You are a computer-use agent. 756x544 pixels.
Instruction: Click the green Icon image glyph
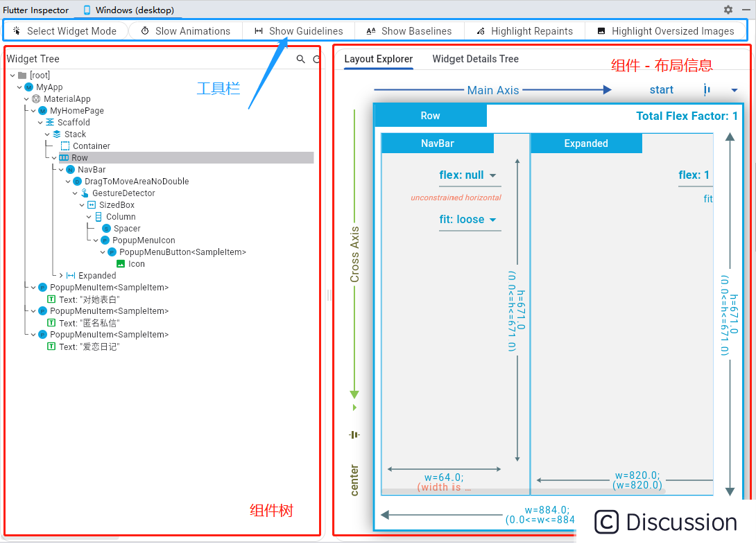pos(121,264)
